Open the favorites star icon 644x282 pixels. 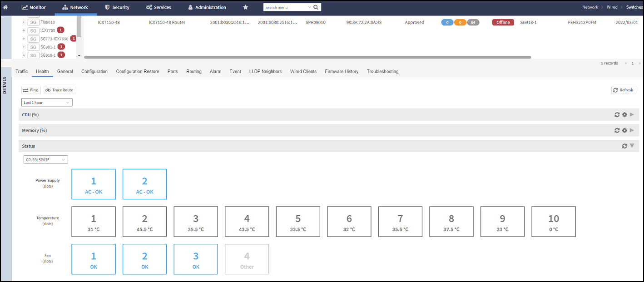coord(246,7)
